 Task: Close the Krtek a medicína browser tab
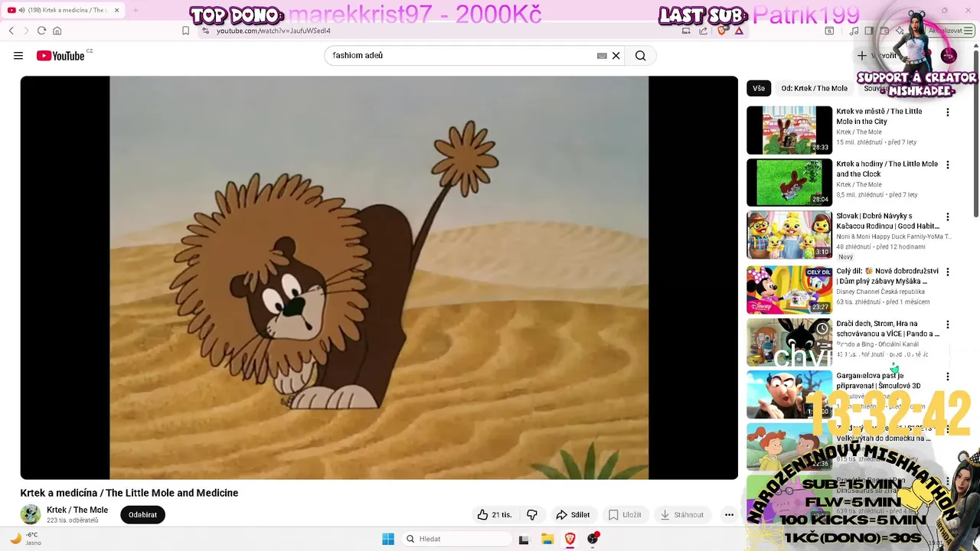point(116,10)
